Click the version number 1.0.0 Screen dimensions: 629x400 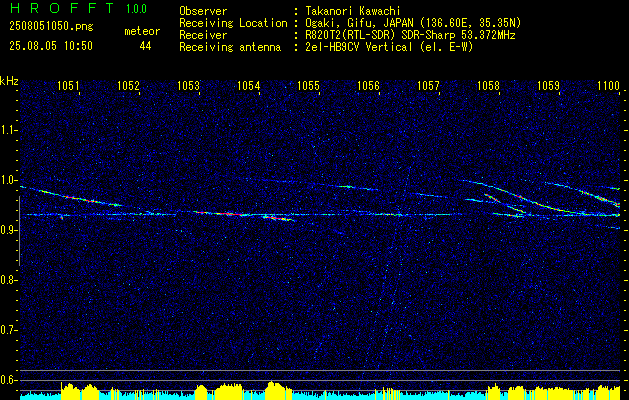coord(136,9)
